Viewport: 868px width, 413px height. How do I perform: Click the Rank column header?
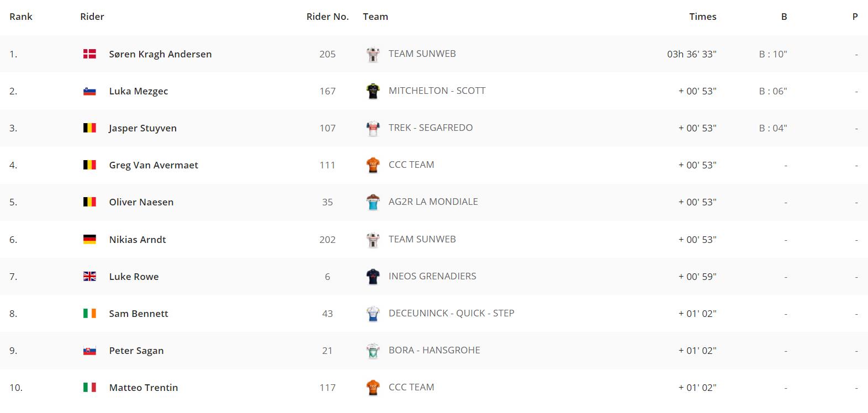pos(21,17)
